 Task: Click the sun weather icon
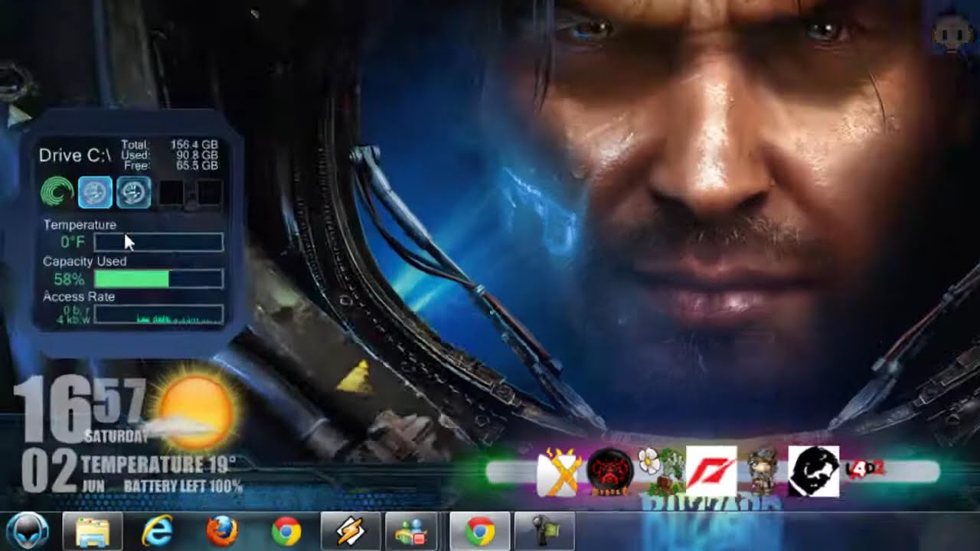pyautogui.click(x=196, y=411)
